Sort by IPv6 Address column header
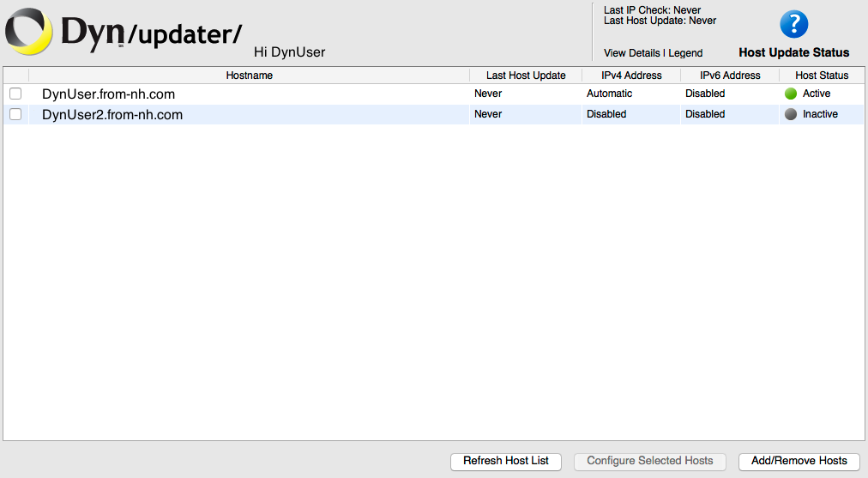 (x=730, y=76)
